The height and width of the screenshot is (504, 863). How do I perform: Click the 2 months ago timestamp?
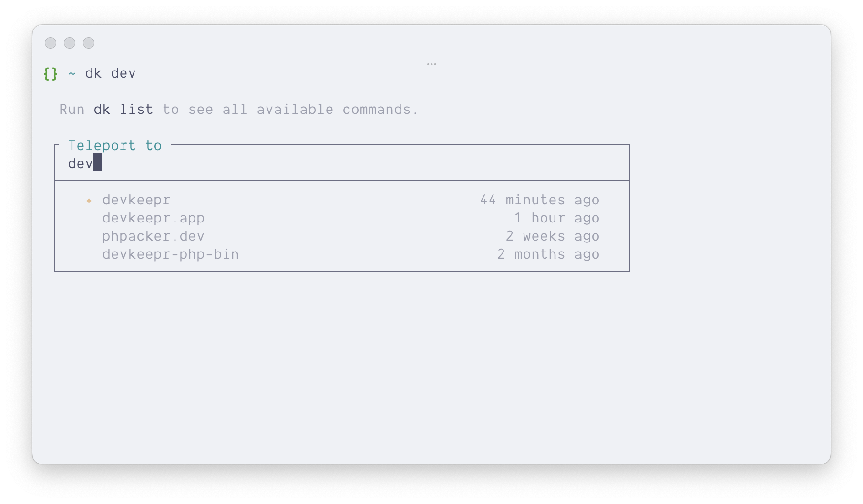(x=548, y=254)
